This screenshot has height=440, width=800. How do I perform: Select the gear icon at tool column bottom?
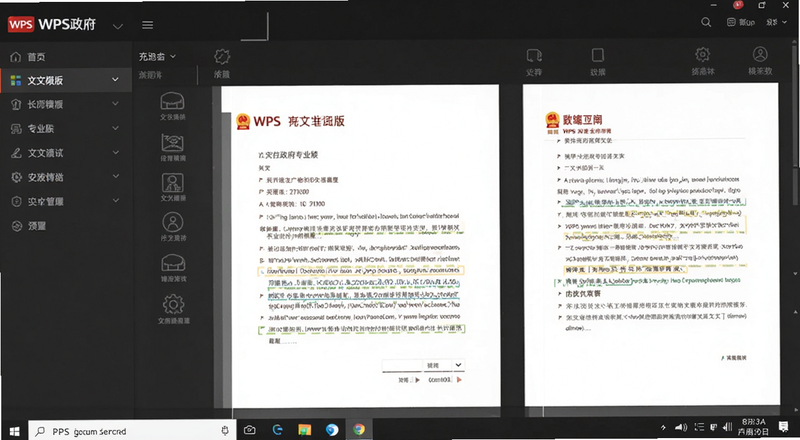click(173, 304)
